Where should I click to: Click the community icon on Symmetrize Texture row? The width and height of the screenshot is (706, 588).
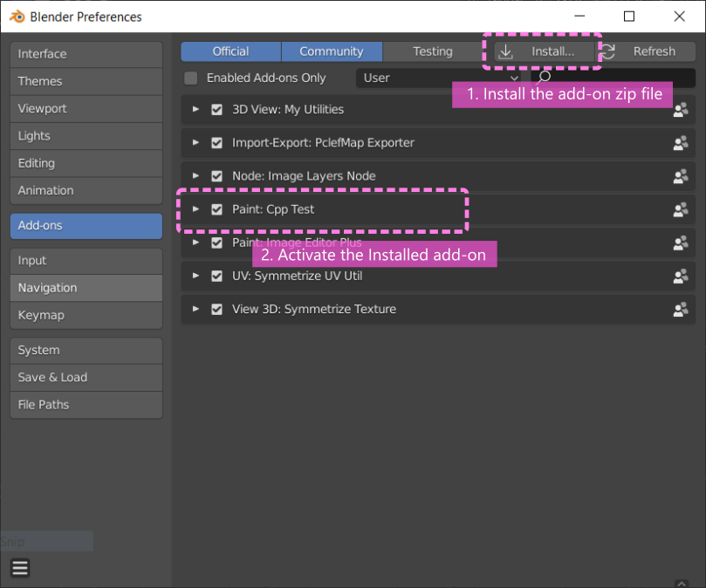681,310
